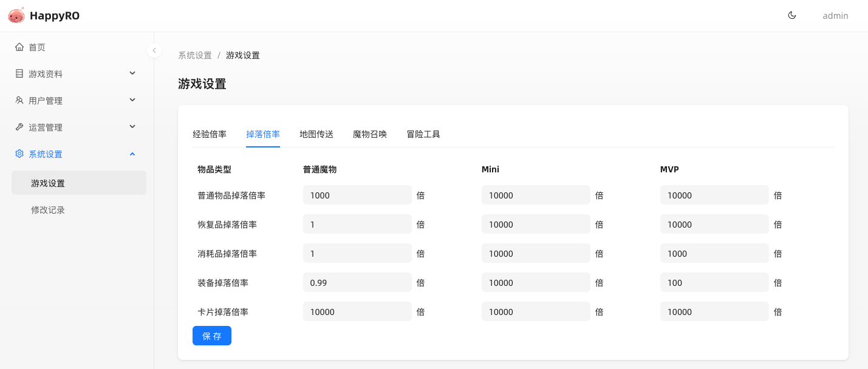Open the admin user menu
This screenshot has width=868, height=369.
(x=835, y=16)
